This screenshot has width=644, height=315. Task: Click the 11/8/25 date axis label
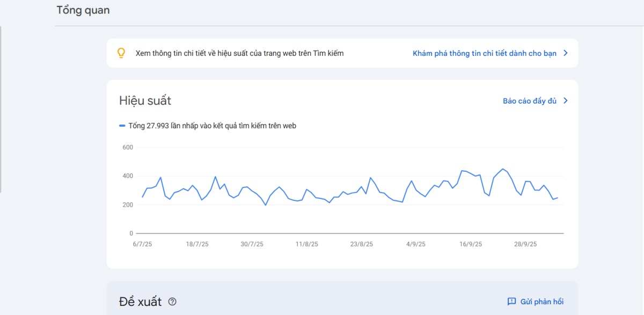click(306, 244)
